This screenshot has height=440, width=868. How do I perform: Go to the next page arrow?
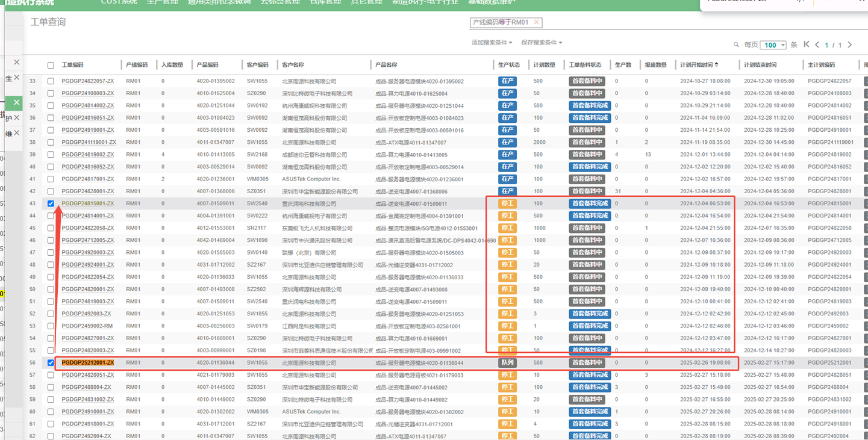[x=850, y=45]
